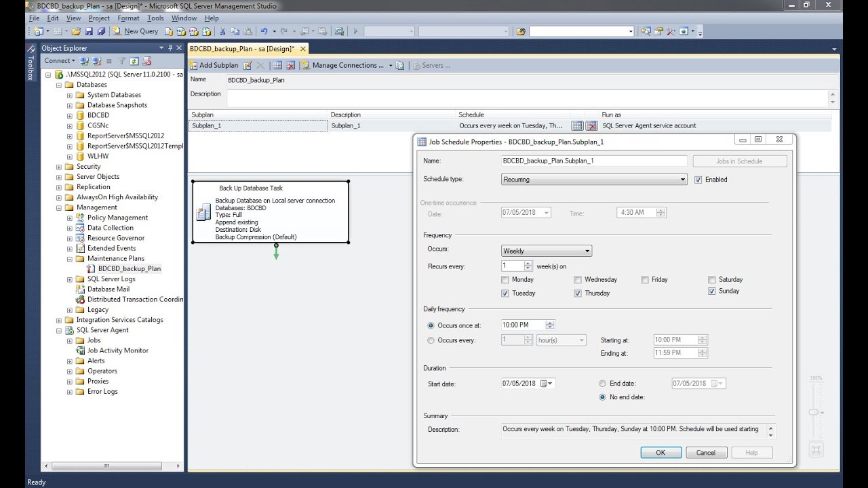This screenshot has height=488, width=868.
Task: Select BDCBD_backup_Plan in Maintenance Plans tree
Action: [x=130, y=269]
